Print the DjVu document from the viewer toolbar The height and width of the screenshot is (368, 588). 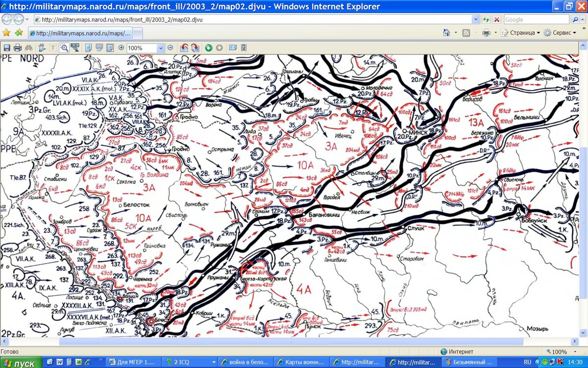click(x=18, y=48)
